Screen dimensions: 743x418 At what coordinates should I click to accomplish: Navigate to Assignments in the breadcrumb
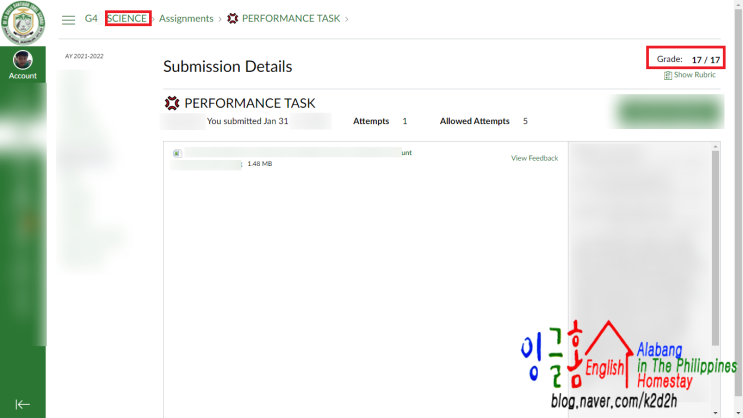[186, 18]
